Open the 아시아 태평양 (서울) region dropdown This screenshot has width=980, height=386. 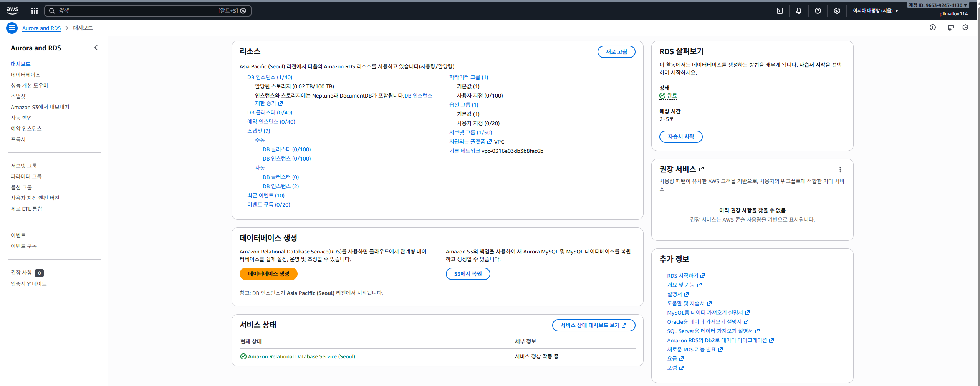[876, 11]
